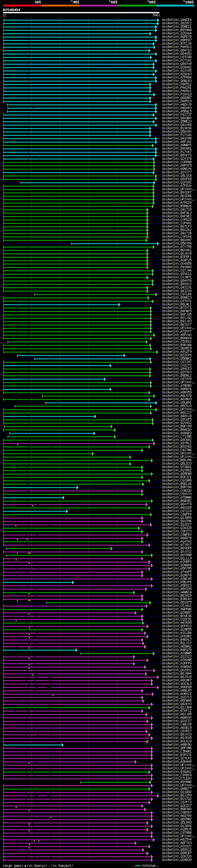Select hit label UniRef100_P46512
The width and height of the screenshot is (197, 868).
[176, 84]
